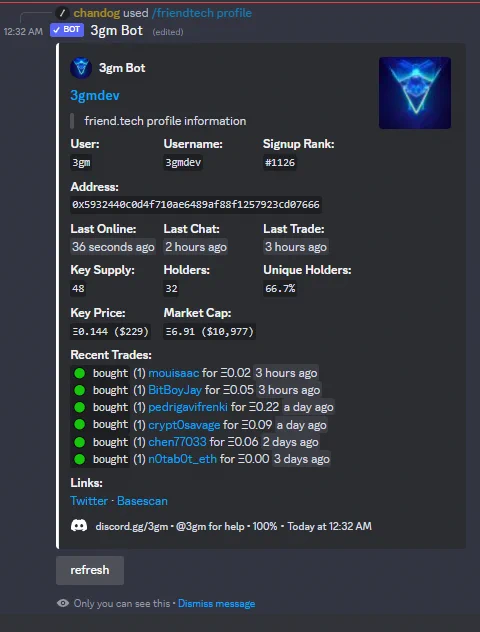Viewport: 480px width, 632px height.
Task: Click the Discord logo in footer
Action: coord(79,526)
